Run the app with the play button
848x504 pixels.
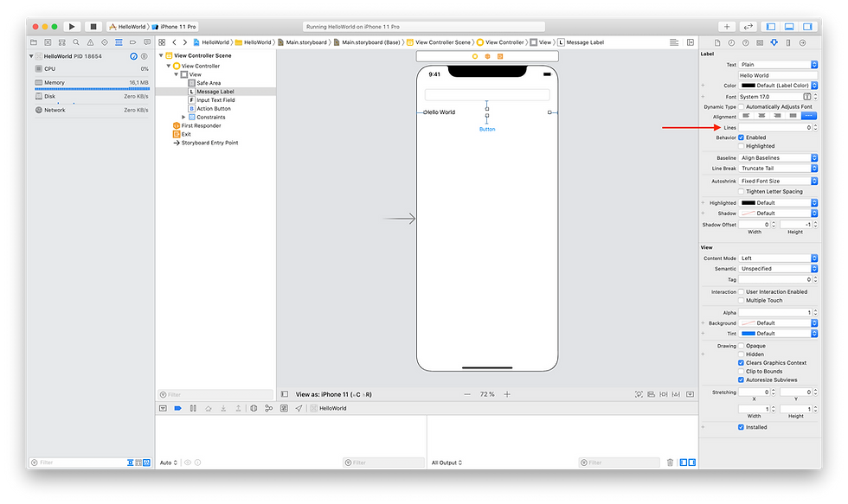click(71, 27)
